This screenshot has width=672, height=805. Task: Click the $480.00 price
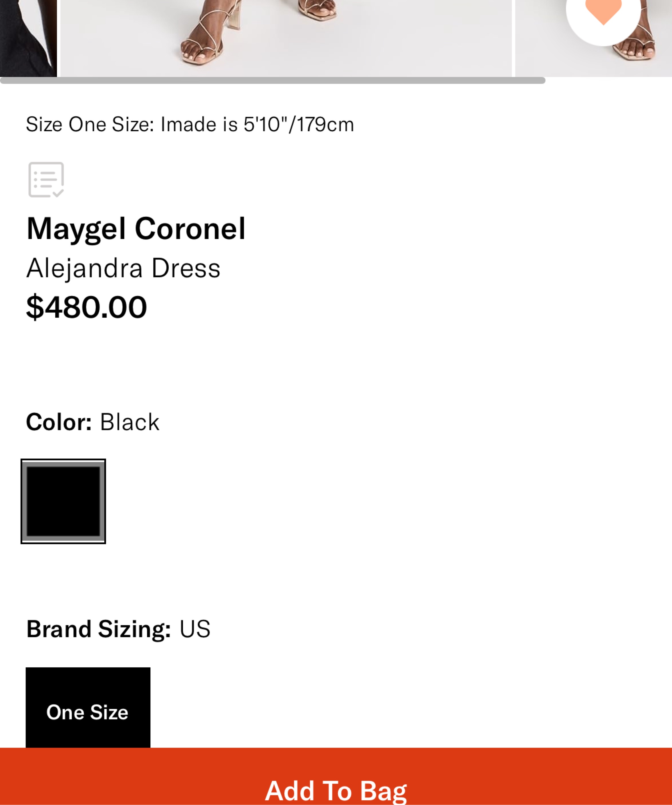click(86, 307)
